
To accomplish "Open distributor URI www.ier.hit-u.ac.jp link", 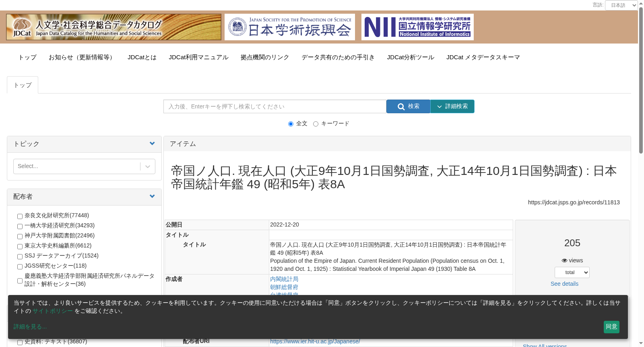I will pos(315,341).
